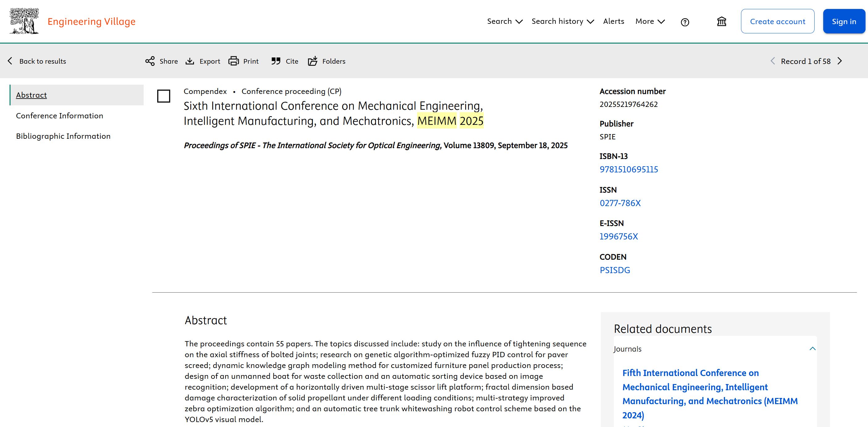Tick the record selection checkbox
This screenshot has height=427, width=868.
click(x=164, y=96)
